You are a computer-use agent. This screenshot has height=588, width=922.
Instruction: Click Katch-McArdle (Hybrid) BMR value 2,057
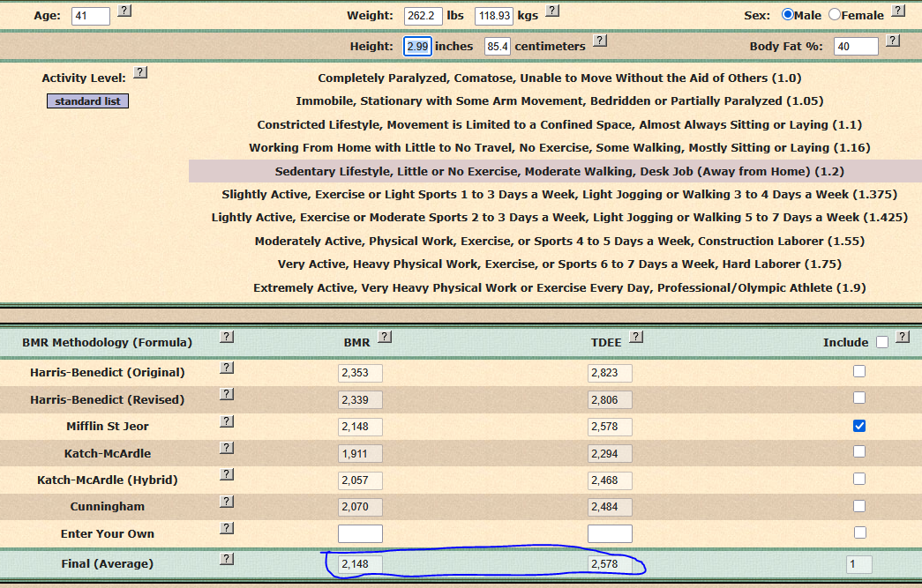tap(361, 480)
